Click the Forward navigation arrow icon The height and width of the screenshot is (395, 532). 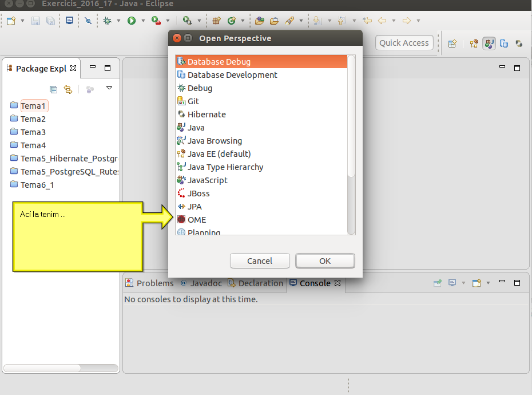(407, 21)
